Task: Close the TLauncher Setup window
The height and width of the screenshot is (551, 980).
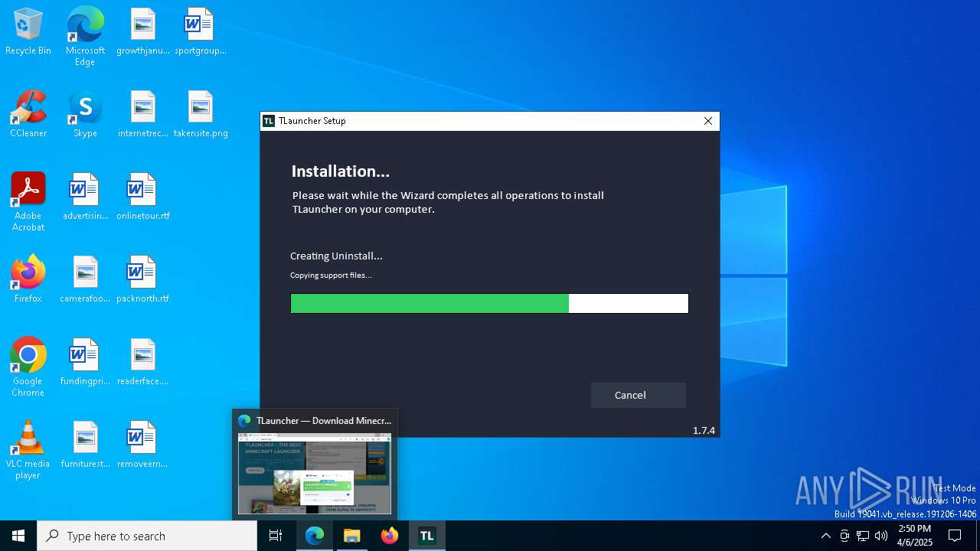Action: [707, 121]
